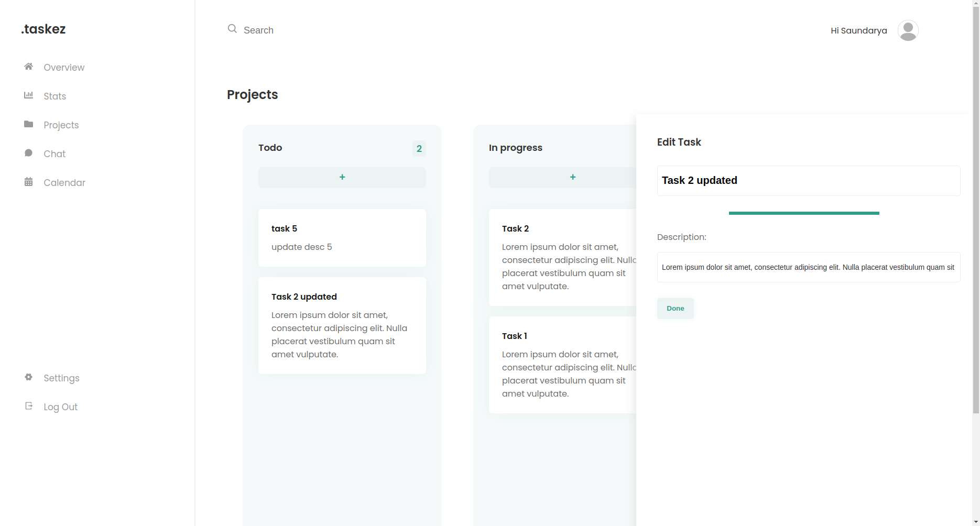Click the Projects folder icon
The image size is (980, 526).
coord(28,124)
